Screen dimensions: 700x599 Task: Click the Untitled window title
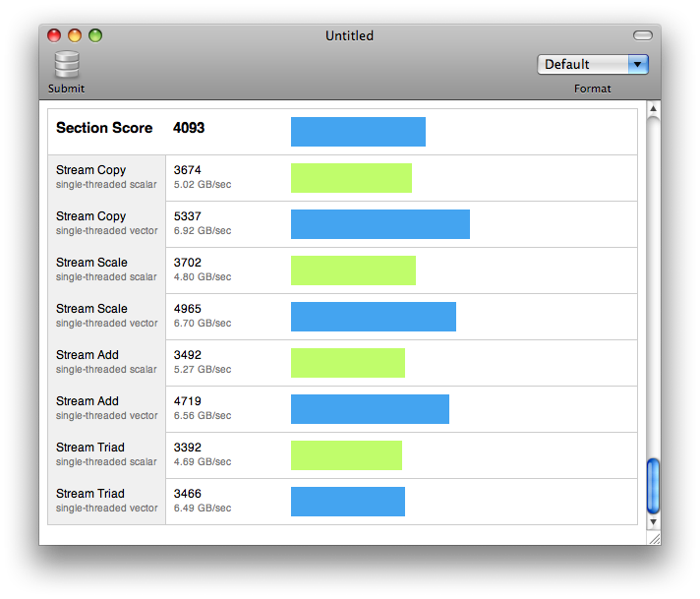[350, 35]
